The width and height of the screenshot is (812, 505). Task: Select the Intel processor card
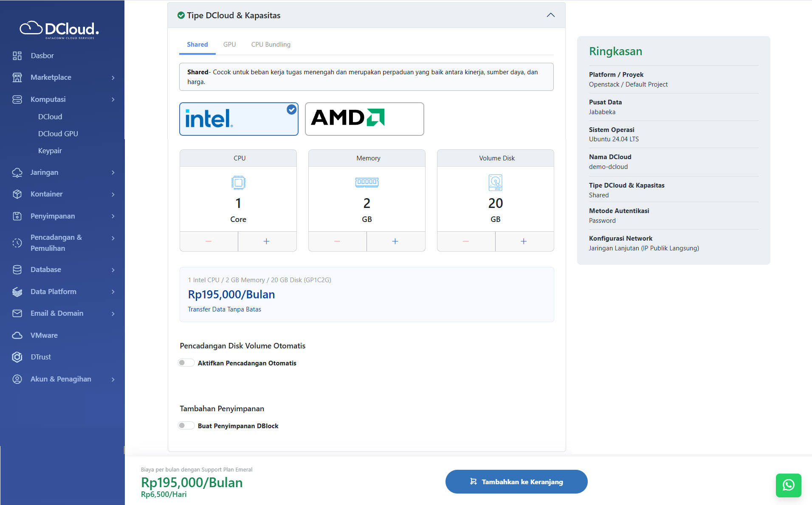click(239, 119)
